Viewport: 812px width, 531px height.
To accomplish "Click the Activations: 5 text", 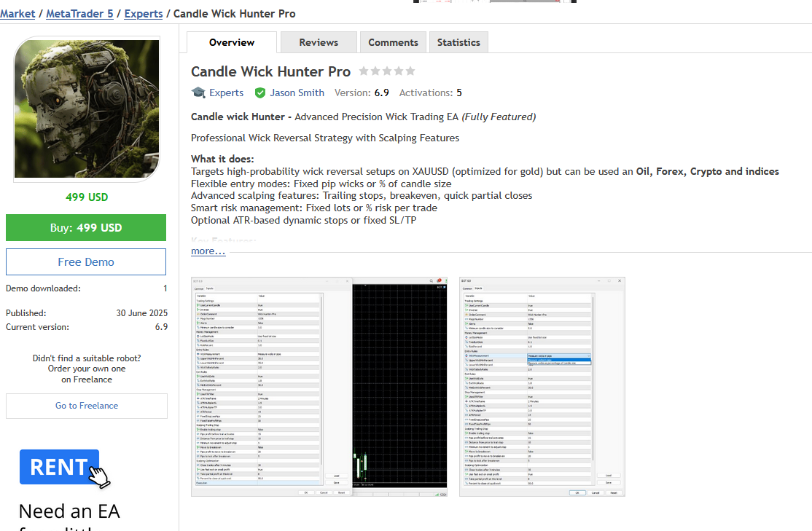I will tap(430, 93).
